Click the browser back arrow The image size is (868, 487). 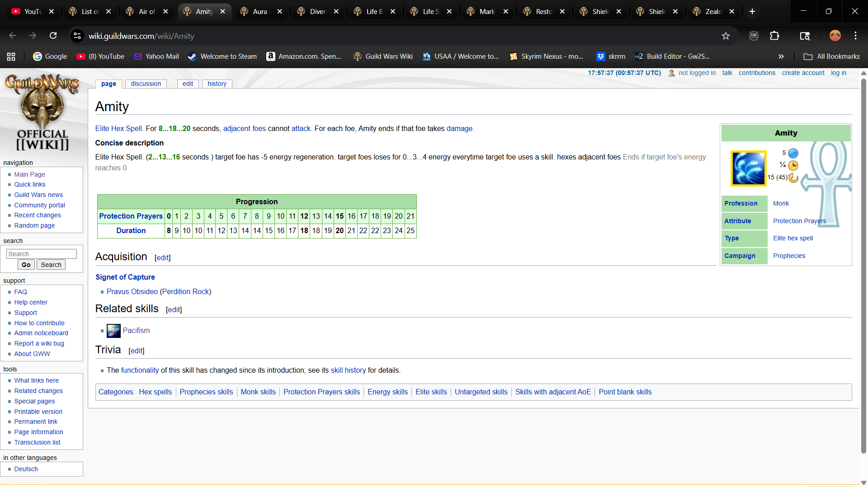pos(13,36)
